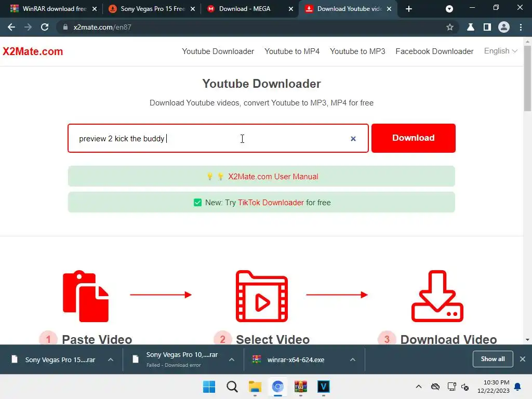Expand options for Sony Vegas Pro 10 rar
Screen dimensions: 532x399
pyautogui.click(x=232, y=360)
